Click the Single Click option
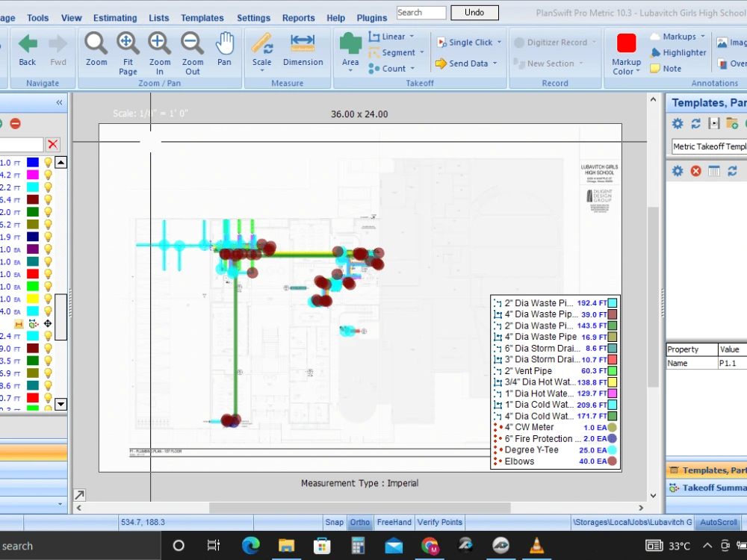The image size is (747, 560). (x=465, y=43)
